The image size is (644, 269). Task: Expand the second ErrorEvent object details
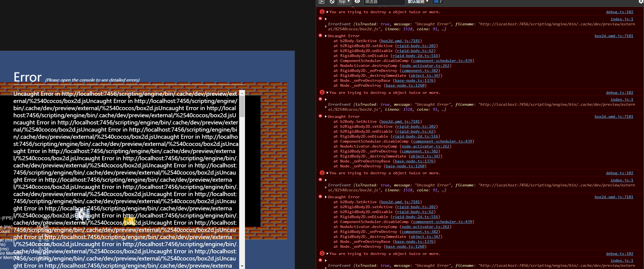pos(326,107)
